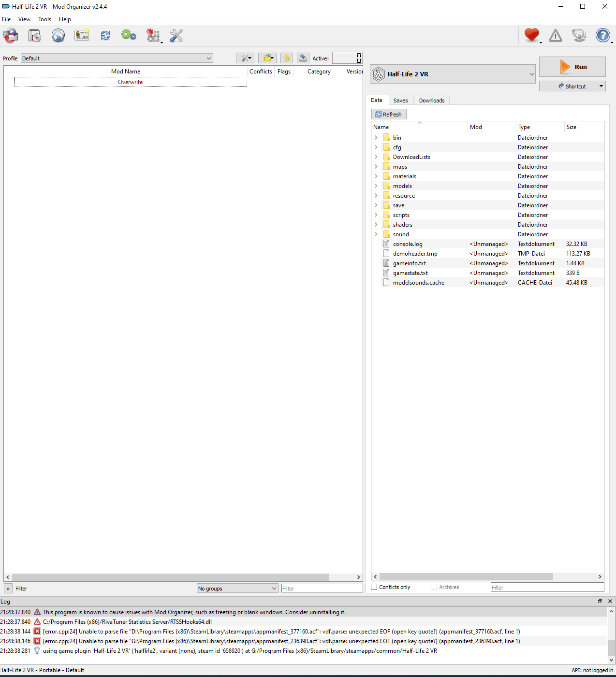Expand the cfg folder
Screen dimensions: 616x677
(x=376, y=147)
